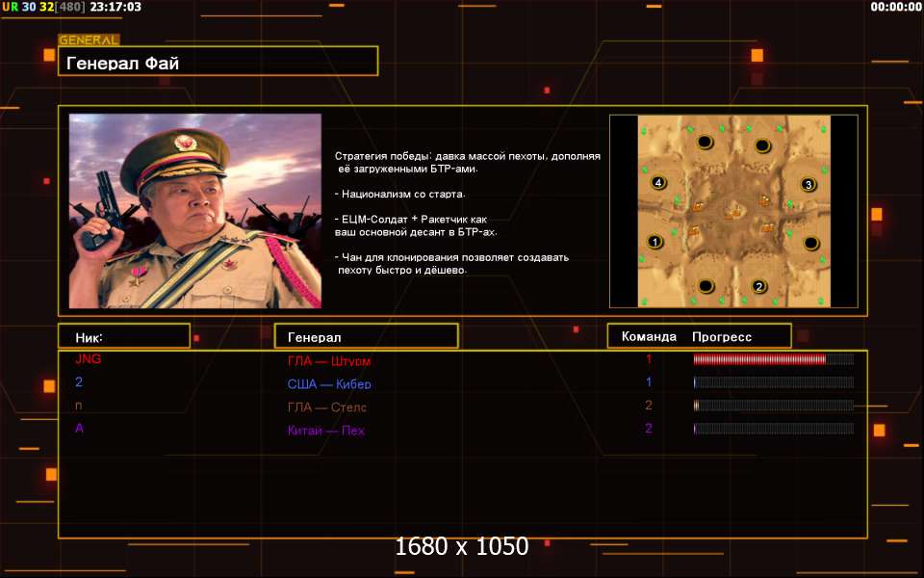Click the 00:00:00 timer readout

(x=896, y=7)
